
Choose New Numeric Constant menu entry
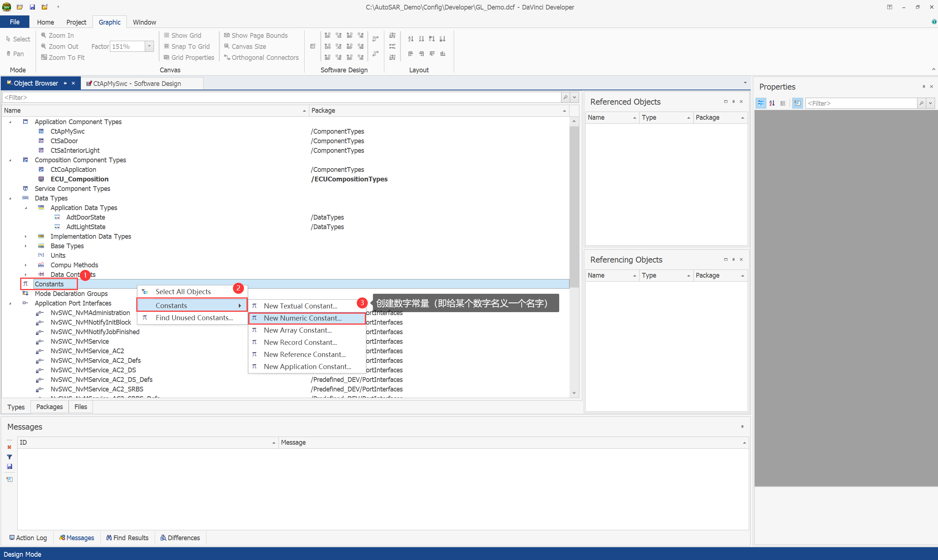pyautogui.click(x=302, y=318)
